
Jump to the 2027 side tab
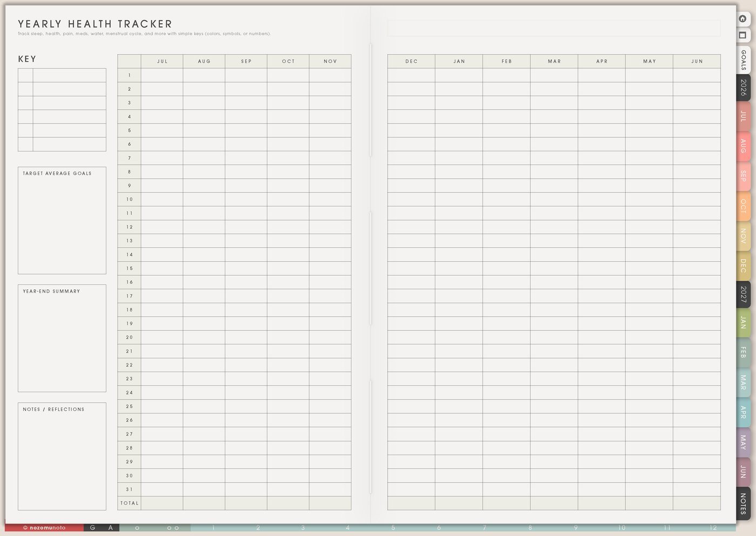[x=743, y=294]
